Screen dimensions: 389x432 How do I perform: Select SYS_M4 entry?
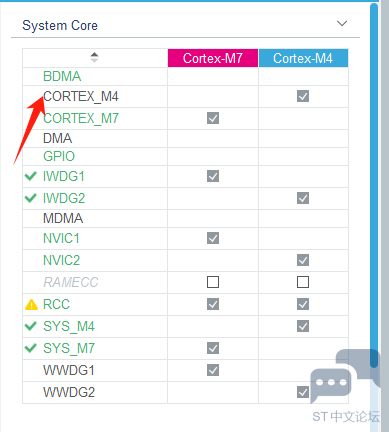point(69,326)
